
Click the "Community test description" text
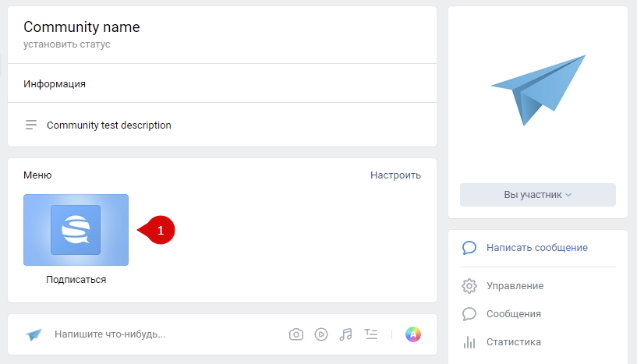click(109, 125)
